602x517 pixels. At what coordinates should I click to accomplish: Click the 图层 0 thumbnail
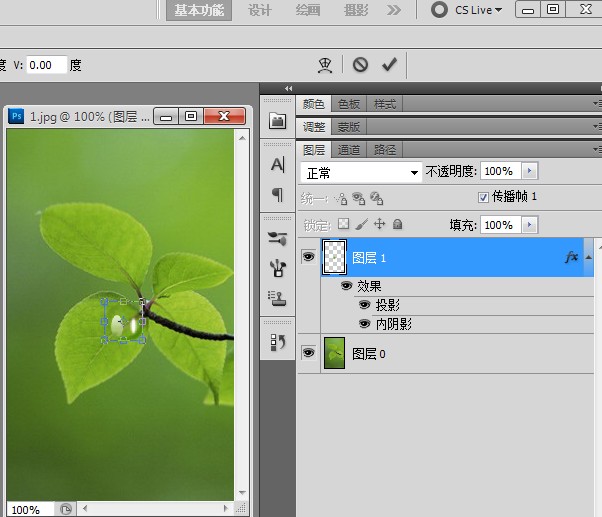click(x=334, y=353)
